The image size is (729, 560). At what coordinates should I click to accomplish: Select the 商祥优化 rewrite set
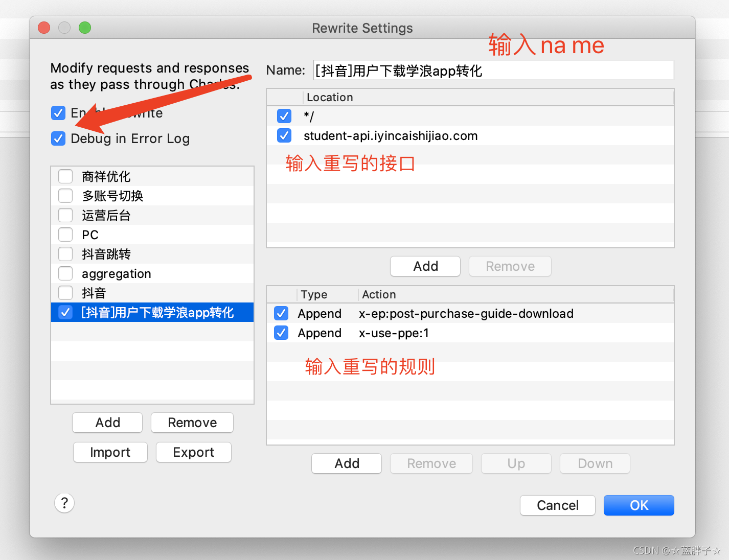click(x=152, y=176)
